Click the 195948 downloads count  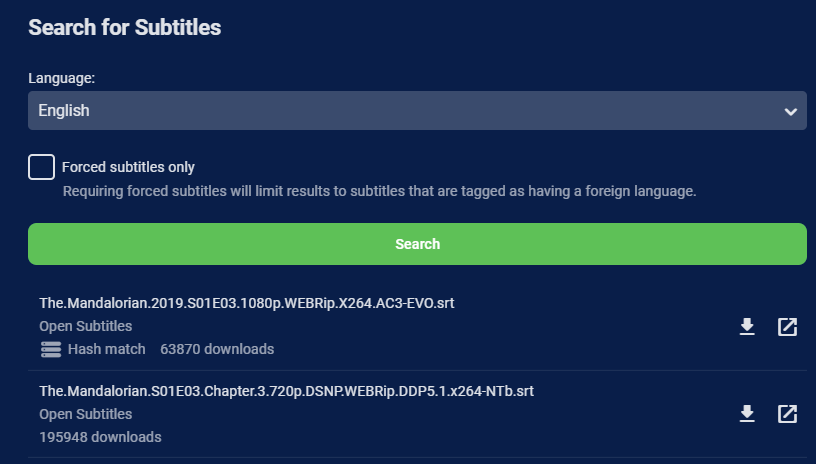click(100, 437)
